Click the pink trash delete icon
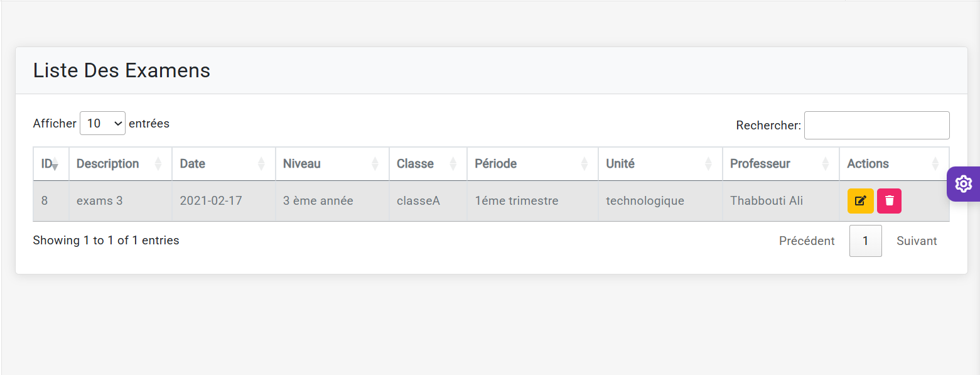 click(889, 201)
